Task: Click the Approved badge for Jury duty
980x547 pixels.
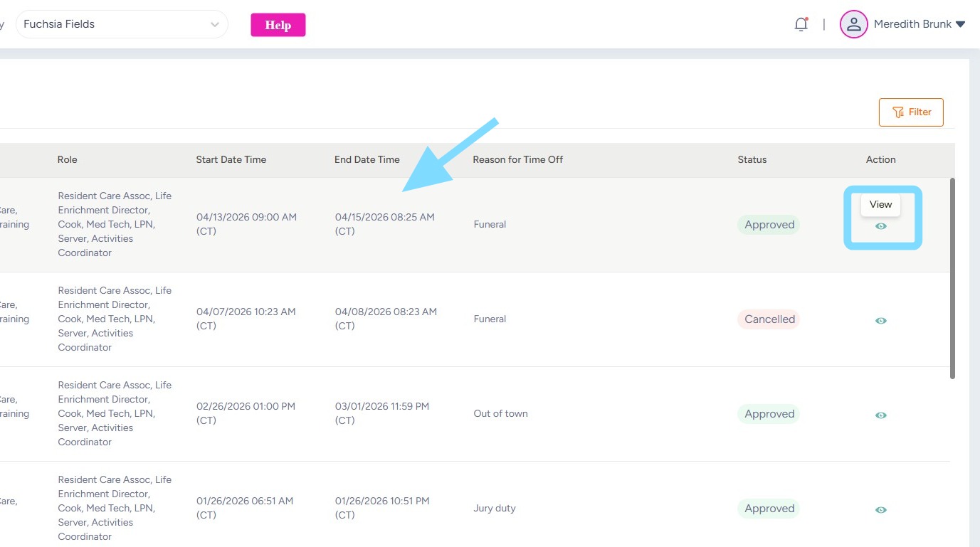Action: pyautogui.click(x=769, y=509)
